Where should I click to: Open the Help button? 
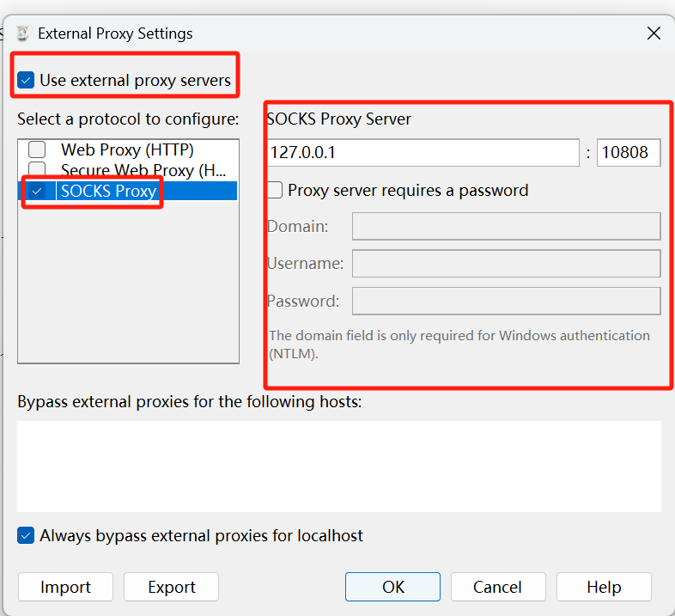pyautogui.click(x=604, y=587)
